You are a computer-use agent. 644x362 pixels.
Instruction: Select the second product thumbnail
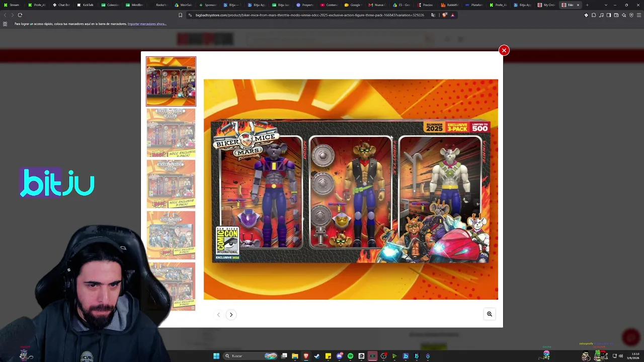coord(171,133)
